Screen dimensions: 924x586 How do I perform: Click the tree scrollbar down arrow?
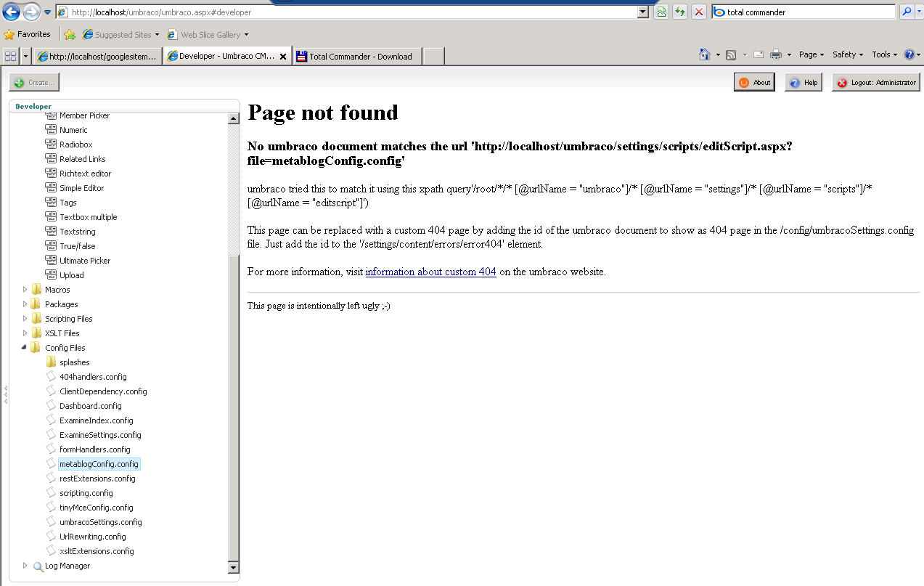point(234,567)
